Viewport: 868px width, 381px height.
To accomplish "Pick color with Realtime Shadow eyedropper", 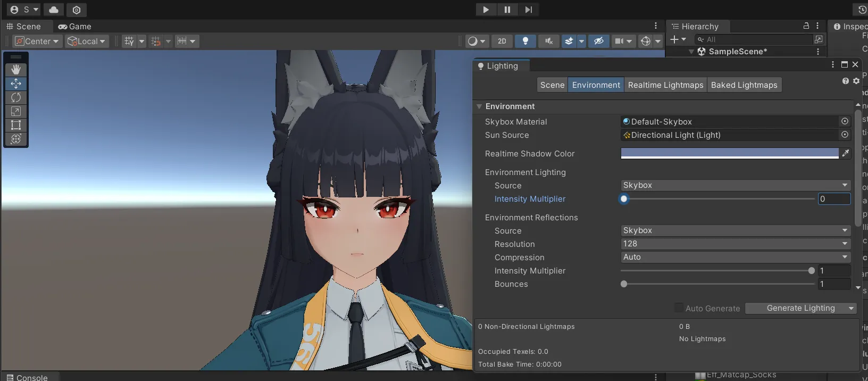I will click(845, 153).
